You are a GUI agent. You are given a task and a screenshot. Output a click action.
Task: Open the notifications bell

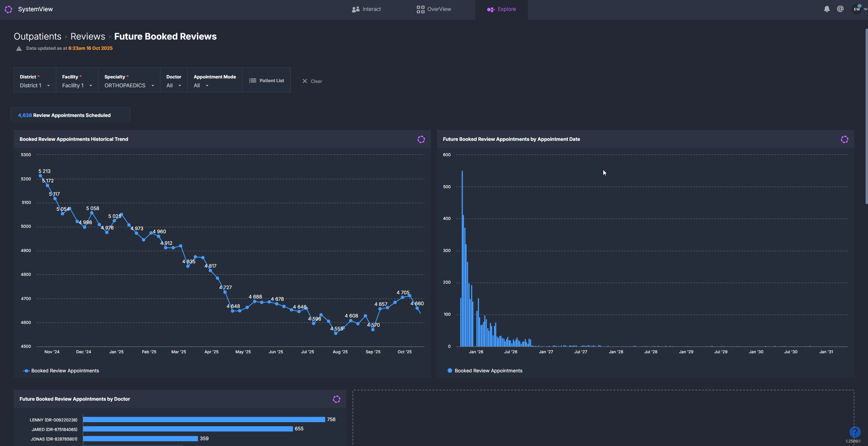pos(826,9)
